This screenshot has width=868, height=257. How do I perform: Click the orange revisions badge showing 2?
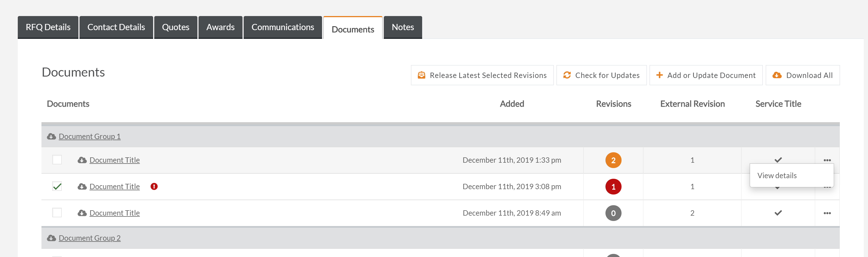(613, 160)
